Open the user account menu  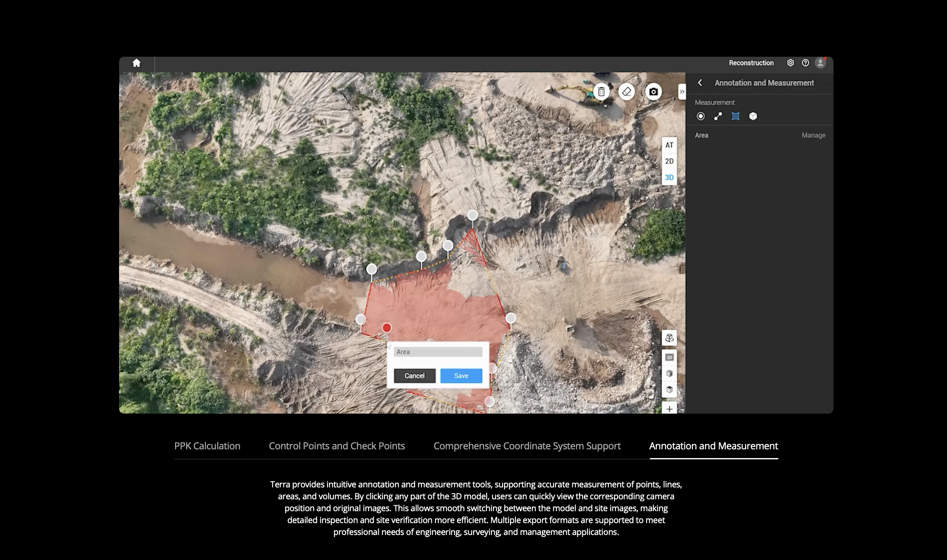[x=820, y=63]
